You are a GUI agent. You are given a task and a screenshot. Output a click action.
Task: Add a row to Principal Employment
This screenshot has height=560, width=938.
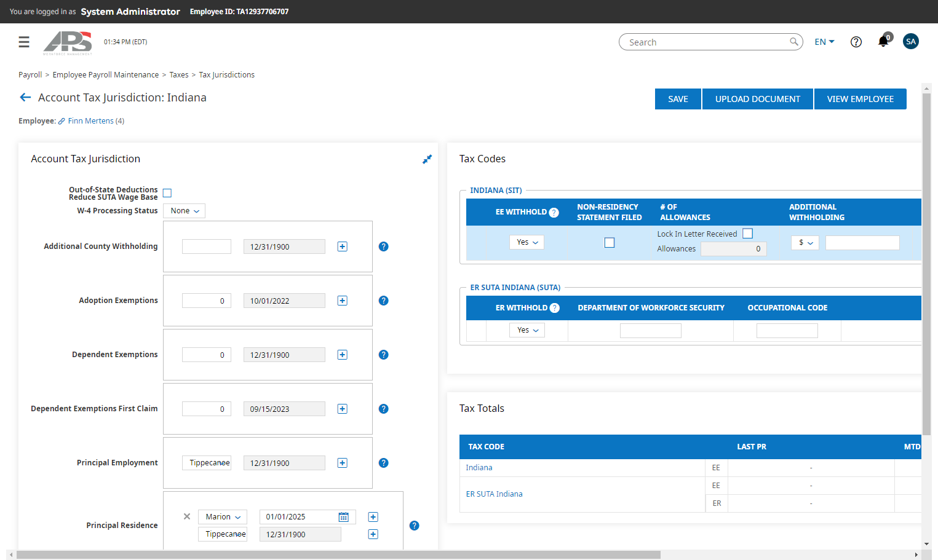[343, 463]
